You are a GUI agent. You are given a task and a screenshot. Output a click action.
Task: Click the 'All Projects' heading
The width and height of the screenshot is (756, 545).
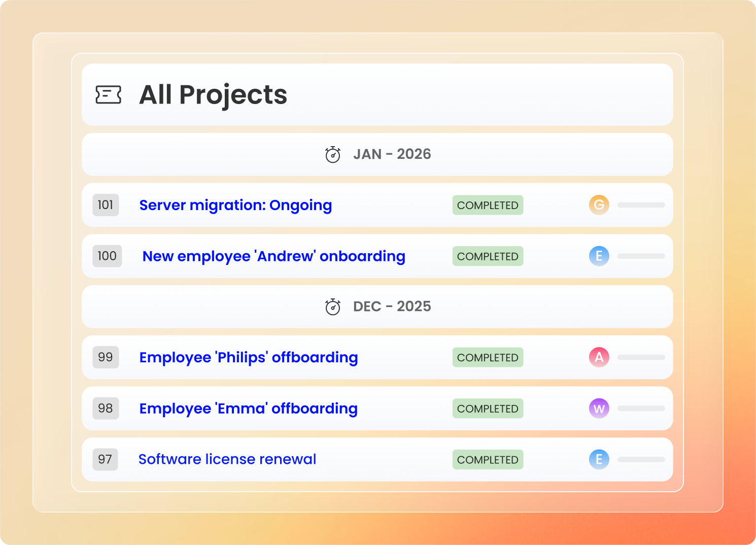pyautogui.click(x=213, y=95)
